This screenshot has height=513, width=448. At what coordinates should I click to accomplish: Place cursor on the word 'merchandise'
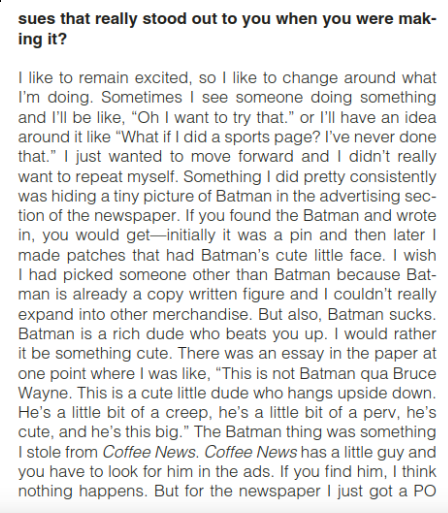click(x=201, y=314)
